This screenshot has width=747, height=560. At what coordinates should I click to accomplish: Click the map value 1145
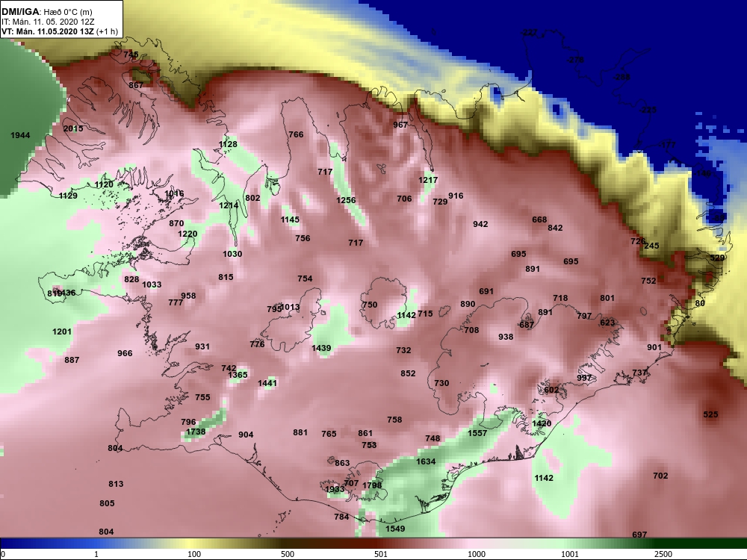[x=290, y=220]
